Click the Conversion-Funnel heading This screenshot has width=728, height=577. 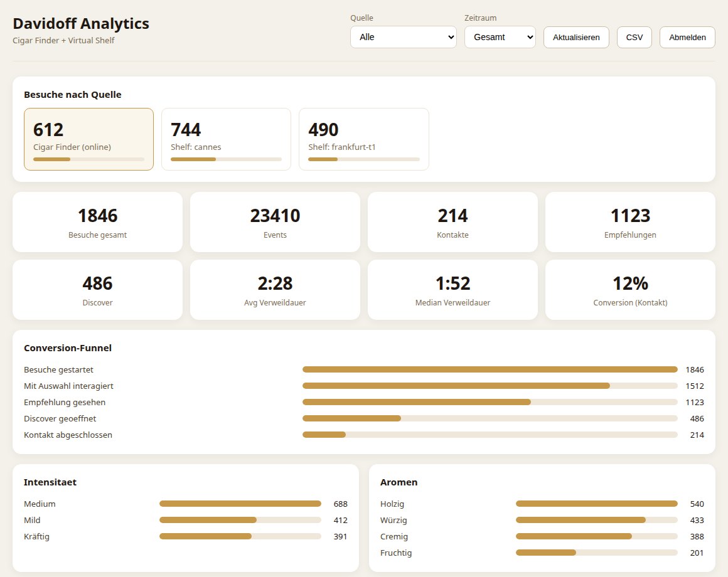pos(68,348)
